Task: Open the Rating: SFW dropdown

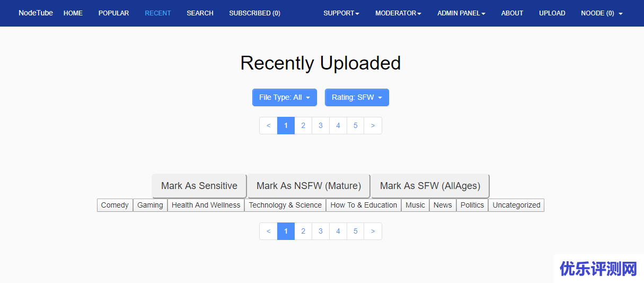Action: pyautogui.click(x=357, y=97)
